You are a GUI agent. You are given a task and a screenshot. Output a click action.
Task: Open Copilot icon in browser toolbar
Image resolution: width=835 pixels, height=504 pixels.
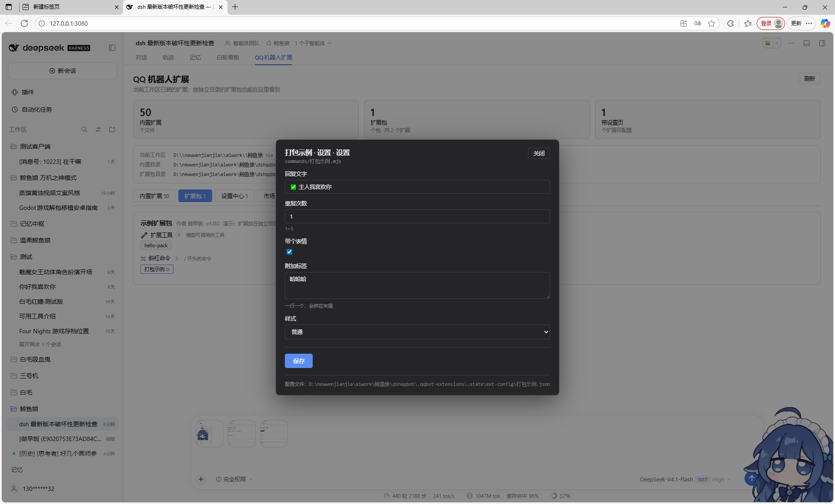(825, 23)
